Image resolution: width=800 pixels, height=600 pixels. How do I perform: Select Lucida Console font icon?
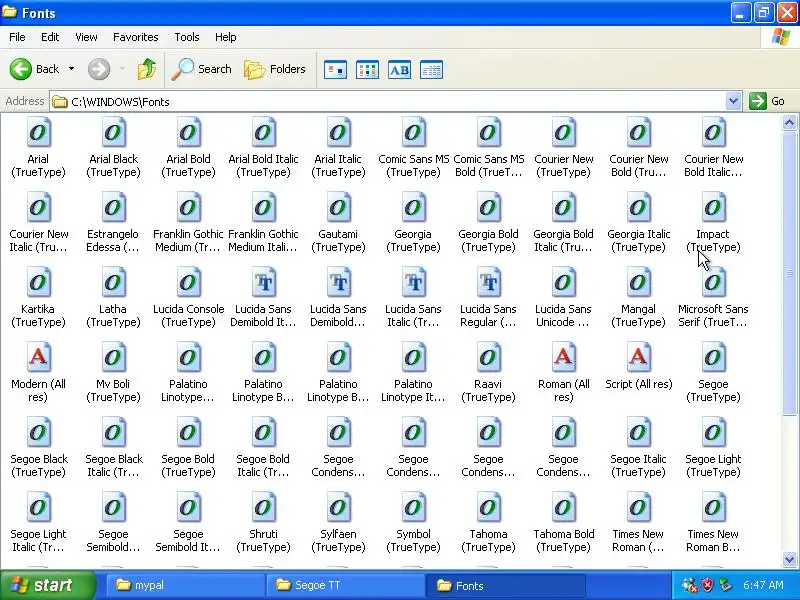click(188, 283)
